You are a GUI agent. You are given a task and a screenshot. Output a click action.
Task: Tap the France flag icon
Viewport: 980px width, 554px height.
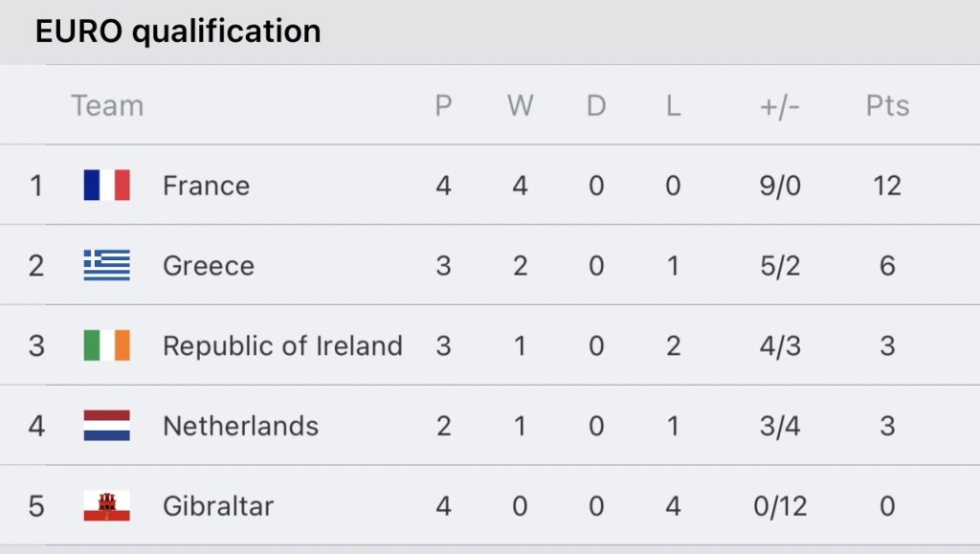coord(107,185)
